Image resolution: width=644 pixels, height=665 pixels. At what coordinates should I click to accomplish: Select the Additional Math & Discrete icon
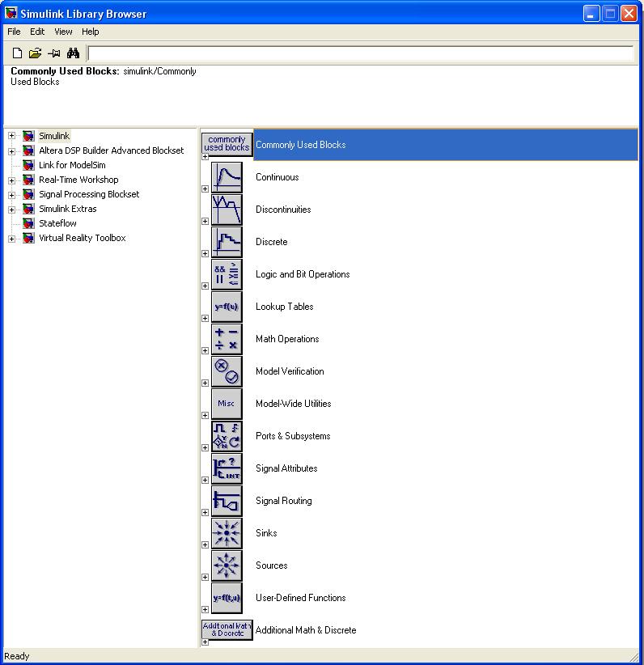coord(227,629)
